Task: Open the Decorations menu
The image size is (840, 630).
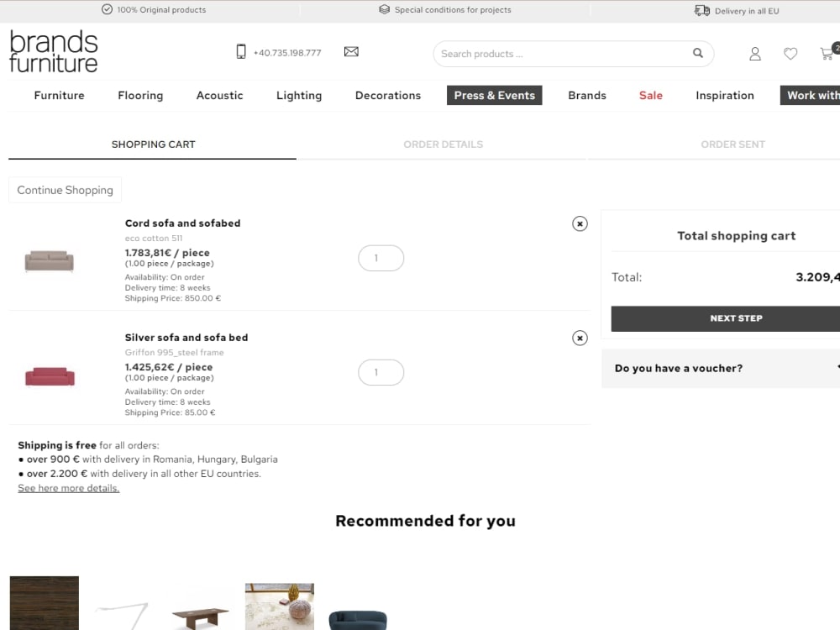Action: pos(388,96)
